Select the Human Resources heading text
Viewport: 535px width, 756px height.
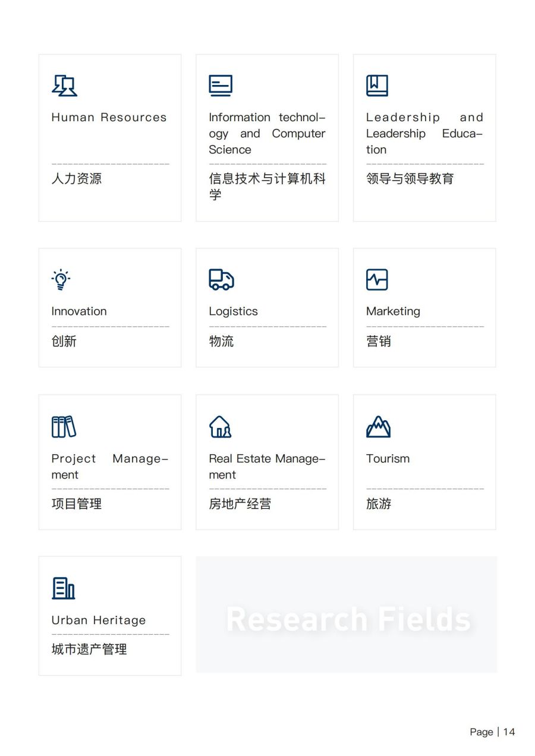[109, 118]
